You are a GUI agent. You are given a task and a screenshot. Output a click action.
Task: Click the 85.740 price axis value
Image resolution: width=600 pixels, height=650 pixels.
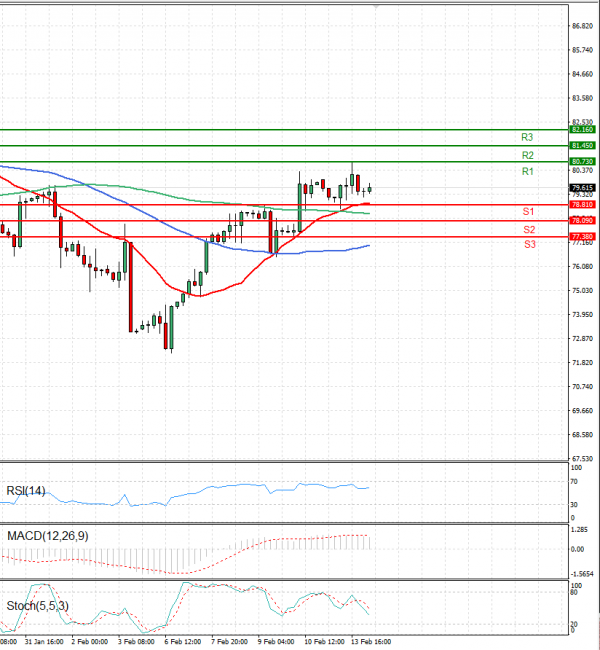[x=583, y=50]
